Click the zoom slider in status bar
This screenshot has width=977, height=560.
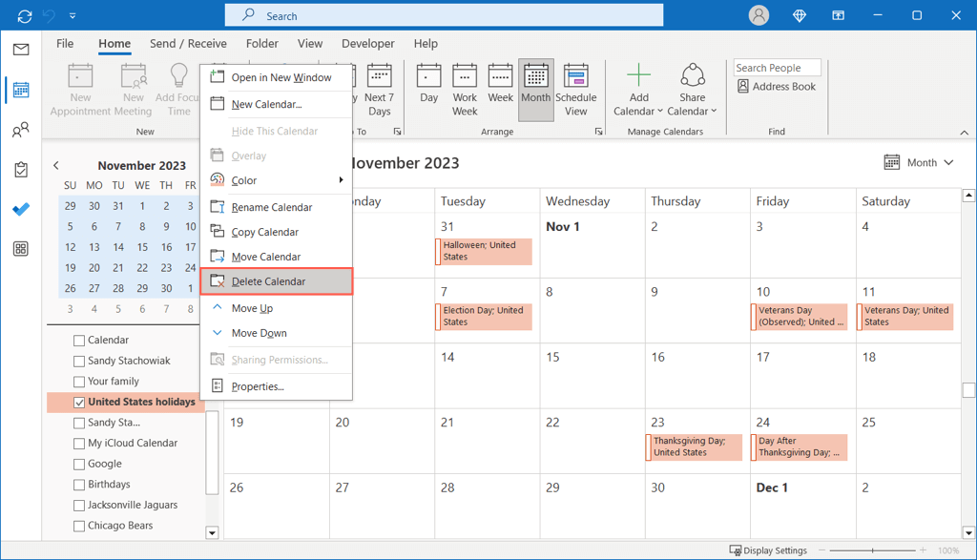(872, 550)
